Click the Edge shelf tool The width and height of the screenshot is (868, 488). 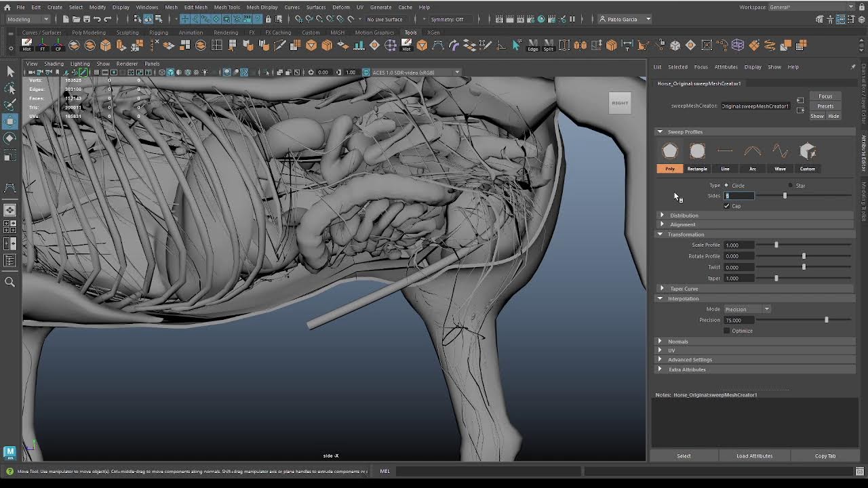[x=532, y=45]
